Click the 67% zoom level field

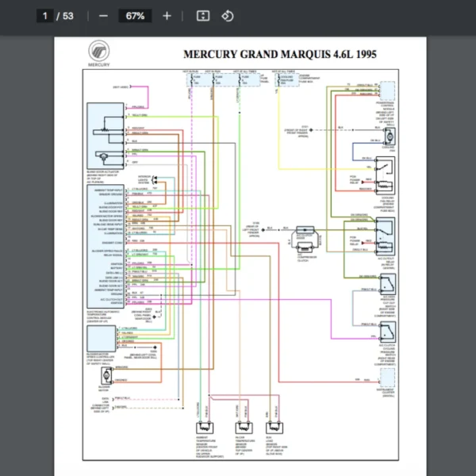(134, 16)
